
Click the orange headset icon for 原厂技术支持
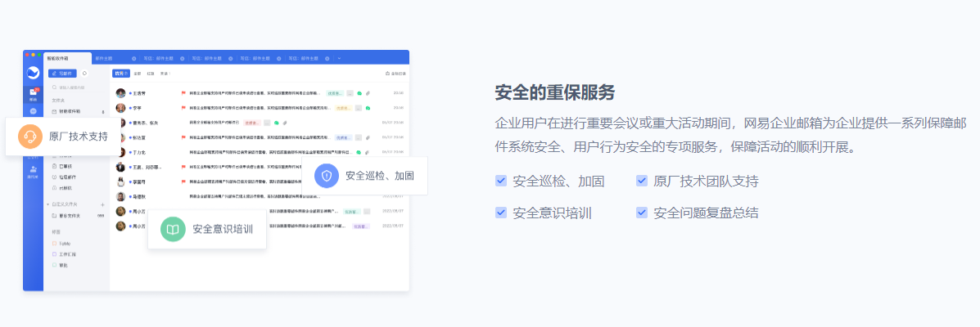coord(30,137)
